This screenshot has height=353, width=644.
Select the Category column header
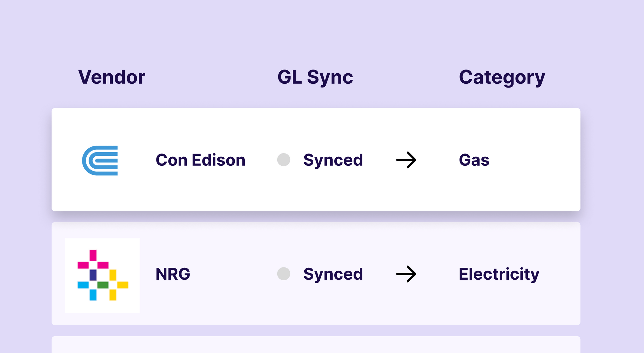click(502, 78)
